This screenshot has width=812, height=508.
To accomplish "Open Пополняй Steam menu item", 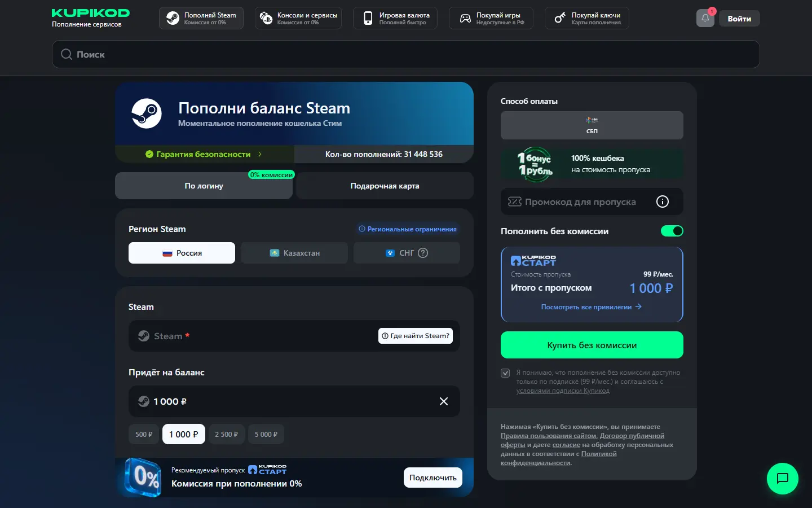I will tap(201, 18).
